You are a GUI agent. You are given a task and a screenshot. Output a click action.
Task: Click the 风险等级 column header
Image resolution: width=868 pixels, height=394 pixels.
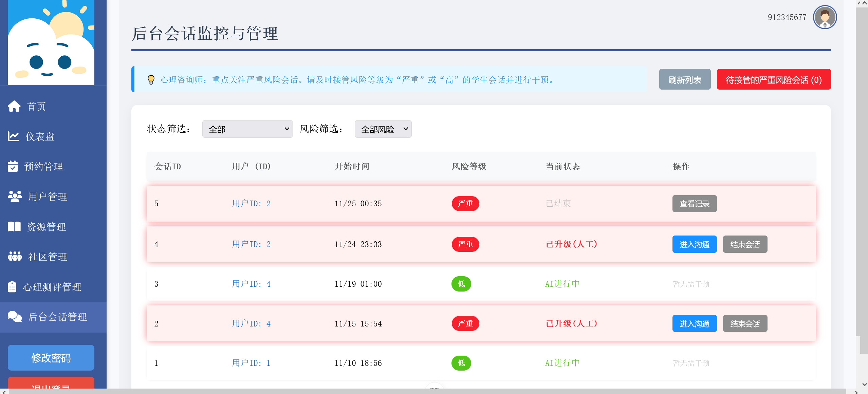pos(469,166)
